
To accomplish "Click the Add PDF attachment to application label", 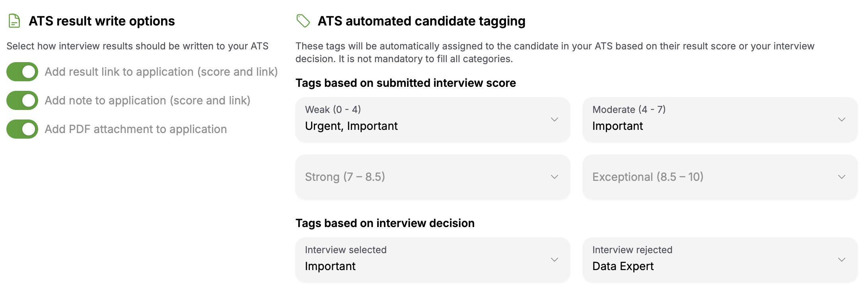I will click(x=136, y=129).
